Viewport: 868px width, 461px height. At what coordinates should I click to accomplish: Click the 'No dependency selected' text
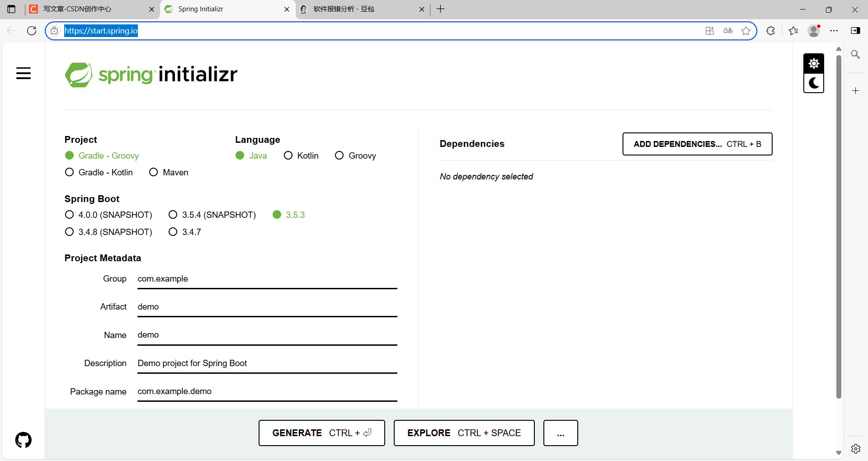click(x=486, y=176)
